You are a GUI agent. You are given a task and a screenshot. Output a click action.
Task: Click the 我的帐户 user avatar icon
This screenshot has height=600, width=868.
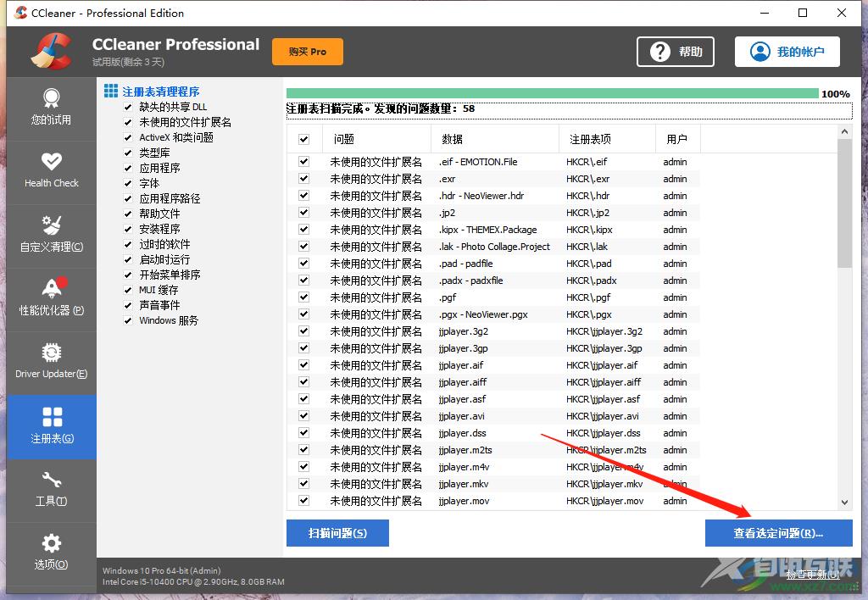click(x=760, y=52)
